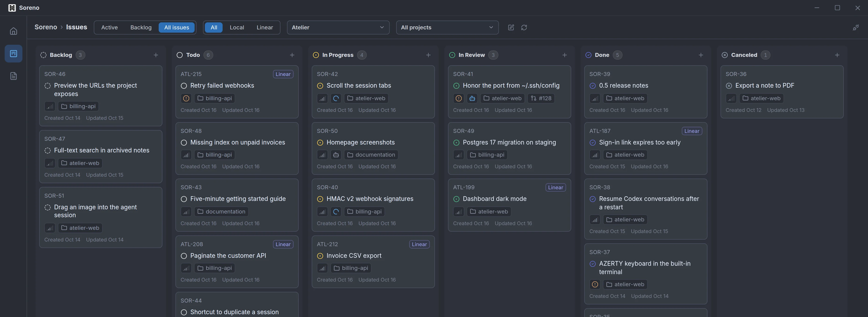Screen dimensions: 868x317
Task: Click the priority bars icon on SOR-49
Action: pyautogui.click(x=458, y=155)
